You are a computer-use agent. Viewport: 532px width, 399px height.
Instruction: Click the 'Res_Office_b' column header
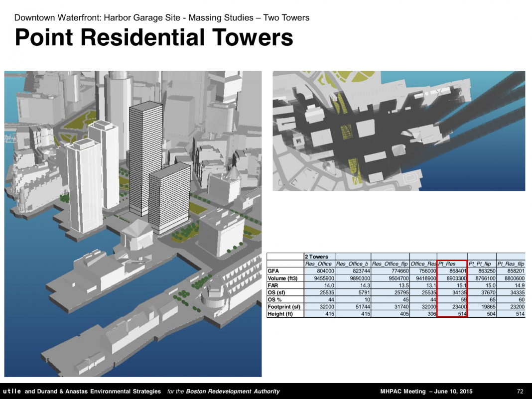352,264
